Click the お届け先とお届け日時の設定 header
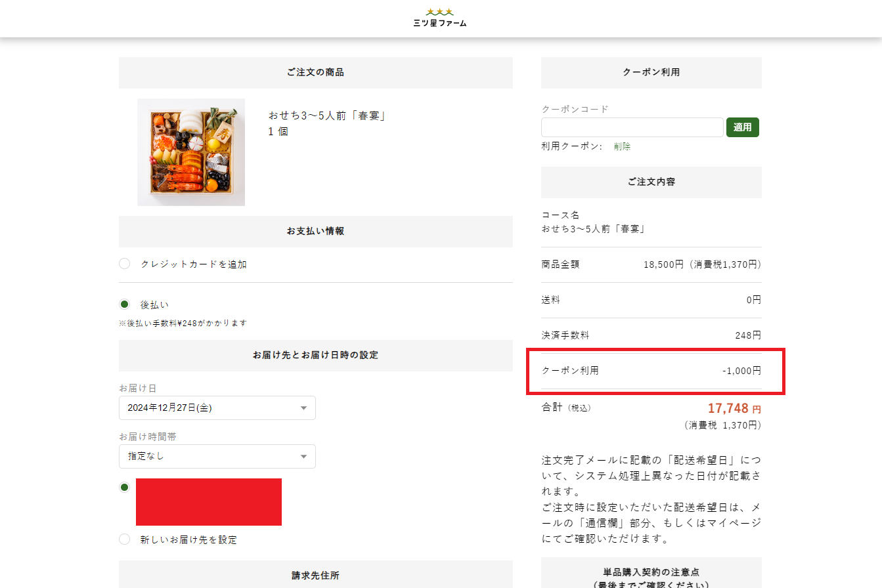Image resolution: width=882 pixels, height=588 pixels. 316,355
